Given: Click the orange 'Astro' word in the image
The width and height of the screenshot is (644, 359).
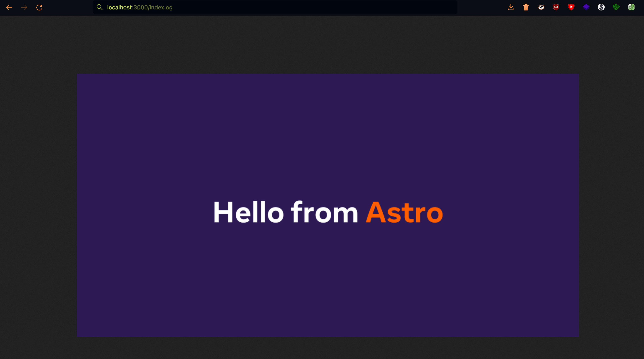Looking at the screenshot, I should (x=404, y=213).
